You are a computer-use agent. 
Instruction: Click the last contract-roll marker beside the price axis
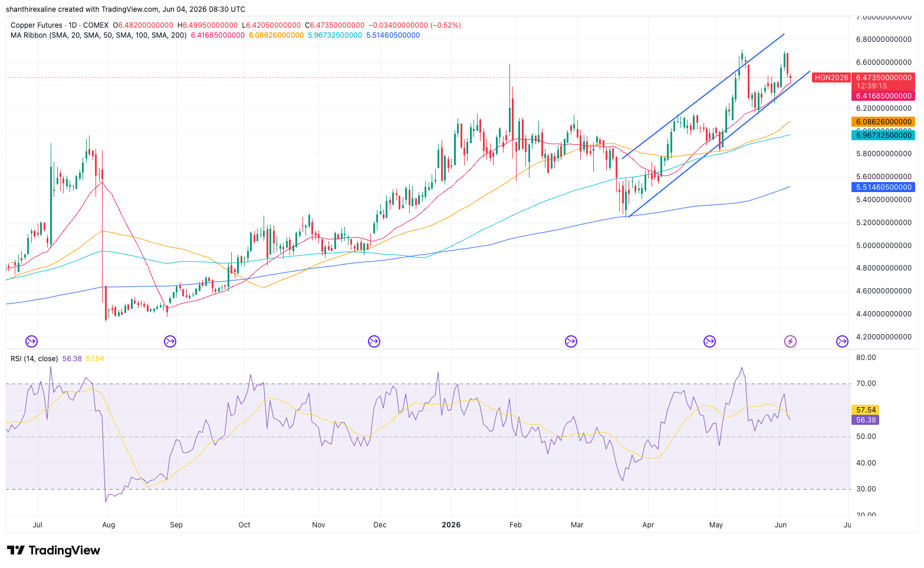click(842, 341)
